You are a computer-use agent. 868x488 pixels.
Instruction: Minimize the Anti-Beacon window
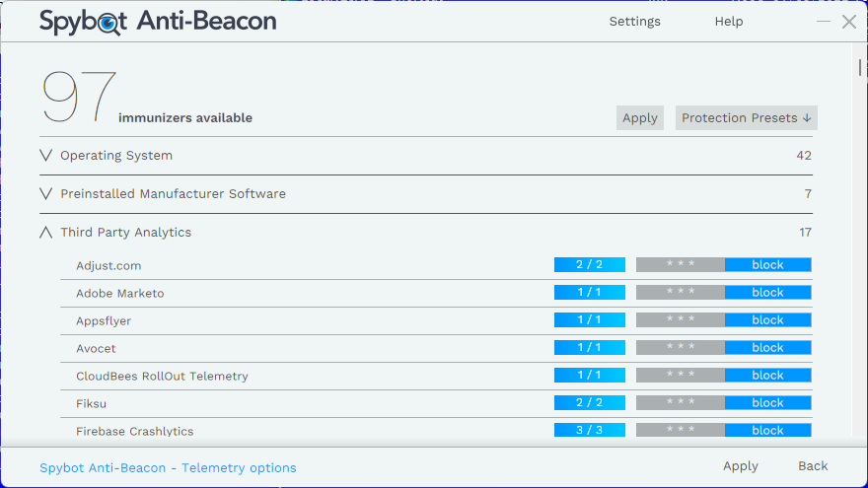(824, 22)
